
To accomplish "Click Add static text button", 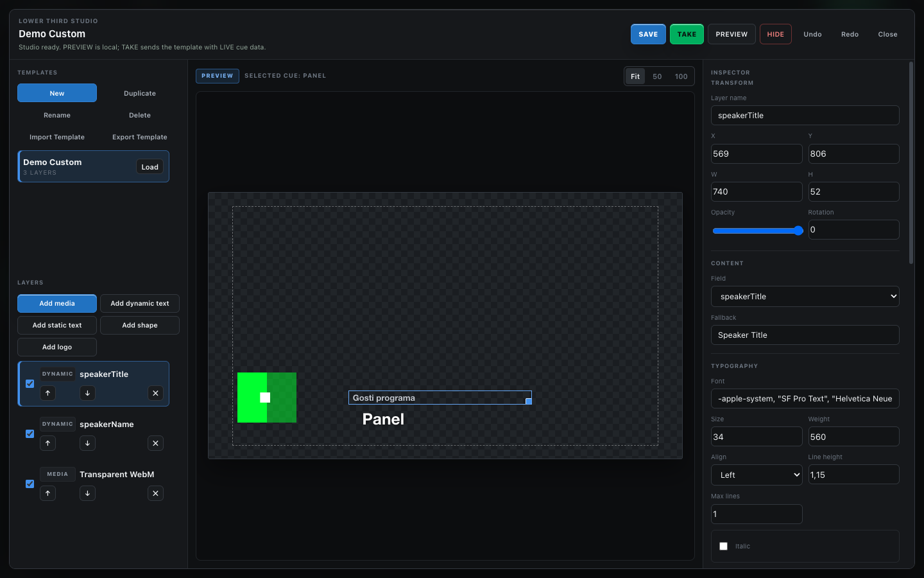I will [57, 325].
